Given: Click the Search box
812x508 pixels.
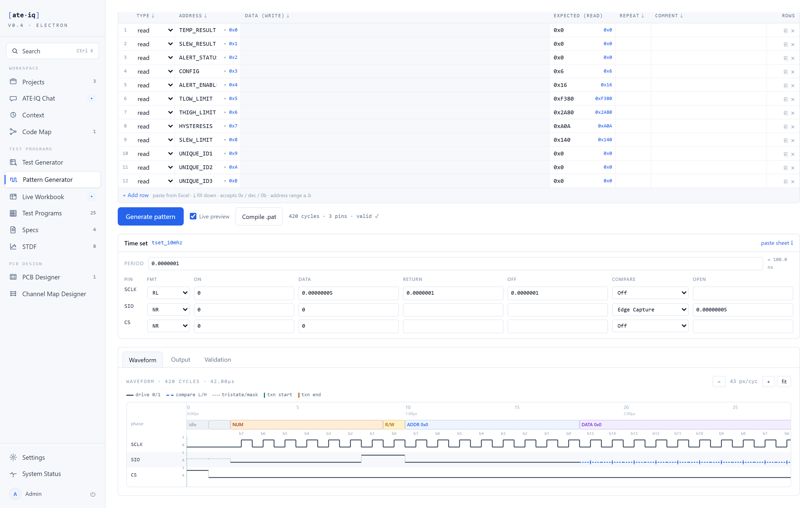Looking at the screenshot, I should [x=52, y=51].
